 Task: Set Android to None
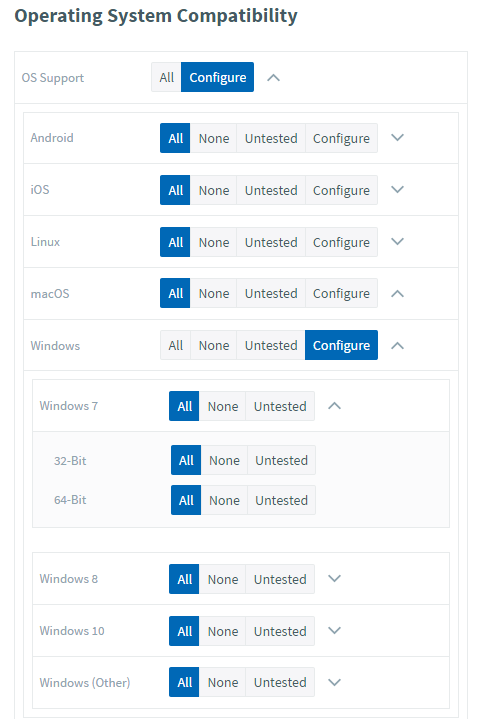214,138
